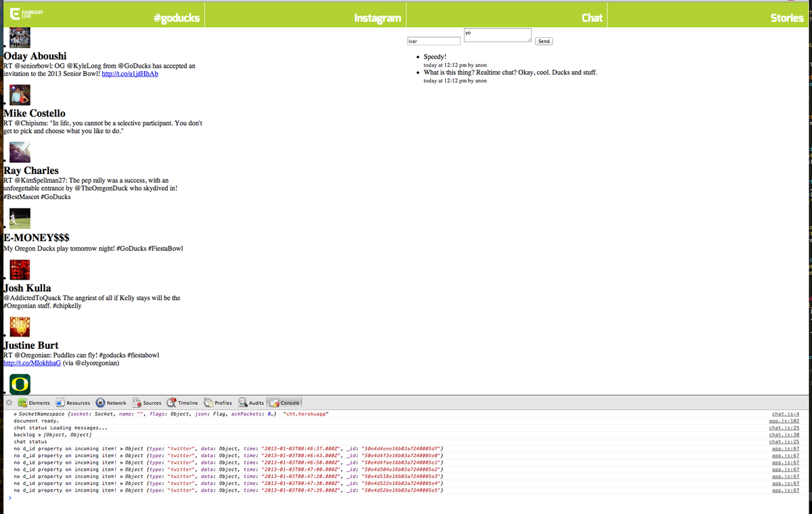Expand Object logged at 00:46:43
The image size is (812, 514).
point(122,456)
